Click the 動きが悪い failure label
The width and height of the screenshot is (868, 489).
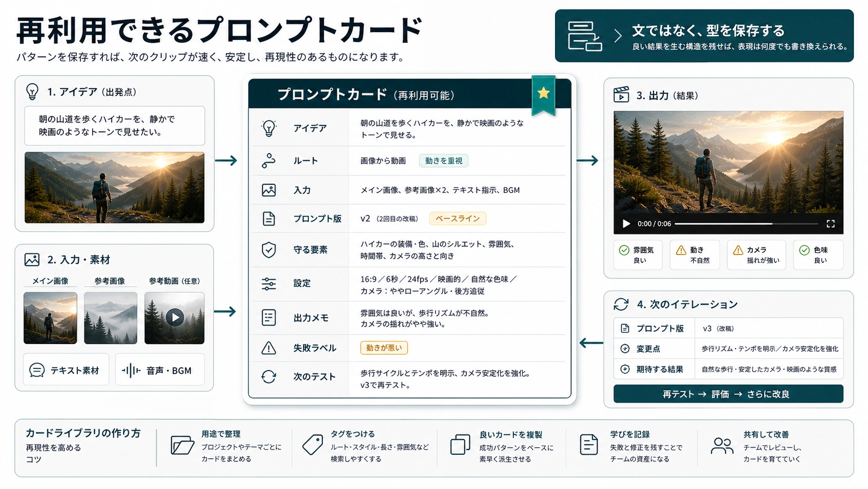[384, 348]
